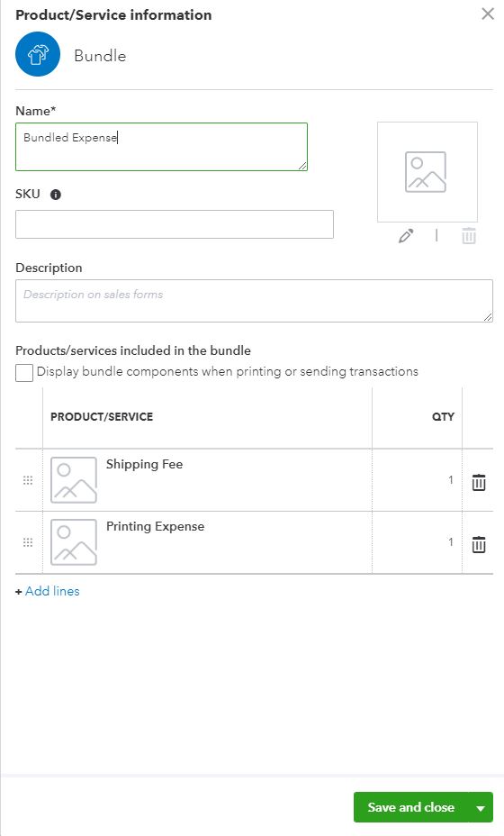
Task: Click the Description text area
Action: tap(254, 301)
